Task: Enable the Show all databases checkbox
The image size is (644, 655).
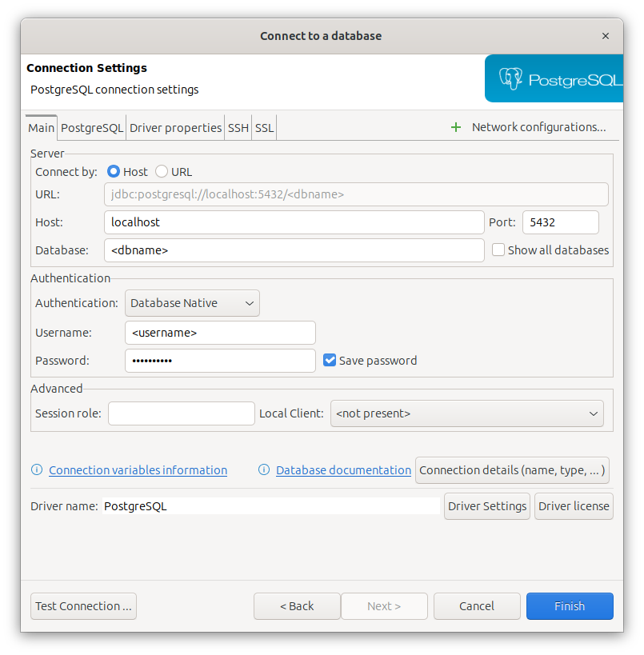Action: point(498,250)
